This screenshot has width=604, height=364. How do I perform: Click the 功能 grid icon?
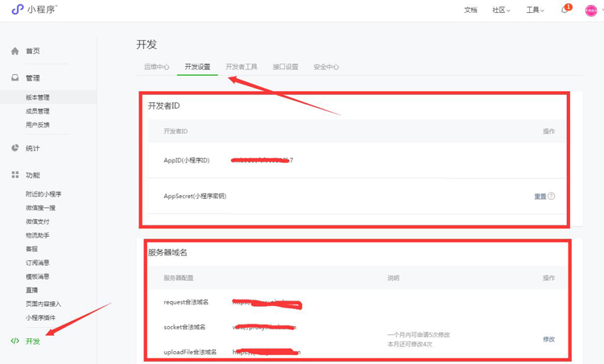coord(14,175)
